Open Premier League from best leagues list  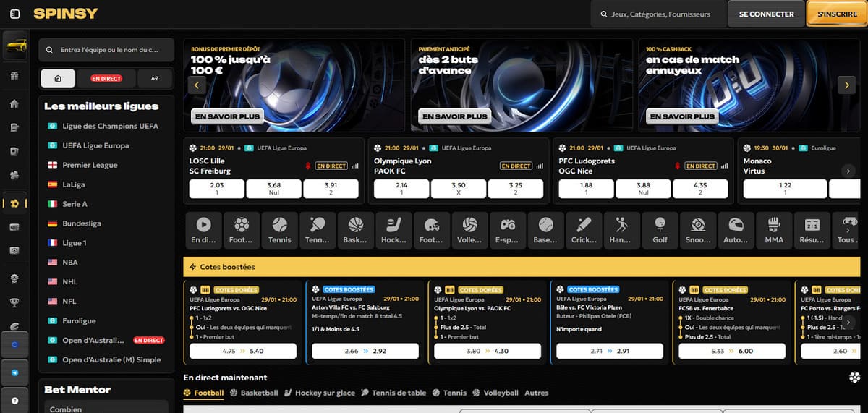click(x=90, y=165)
